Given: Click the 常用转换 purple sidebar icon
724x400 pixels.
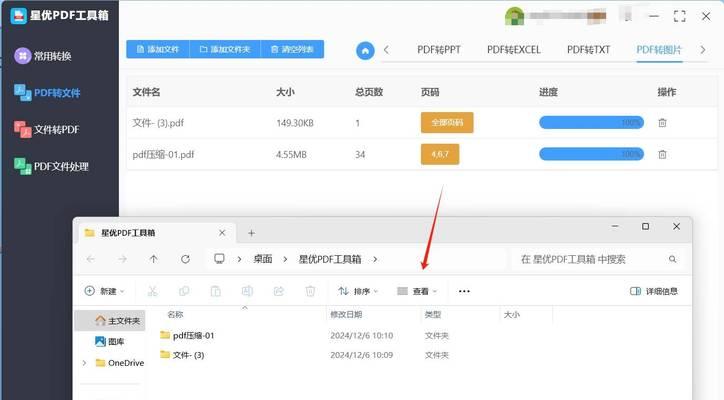Looking at the screenshot, I should click(22, 56).
